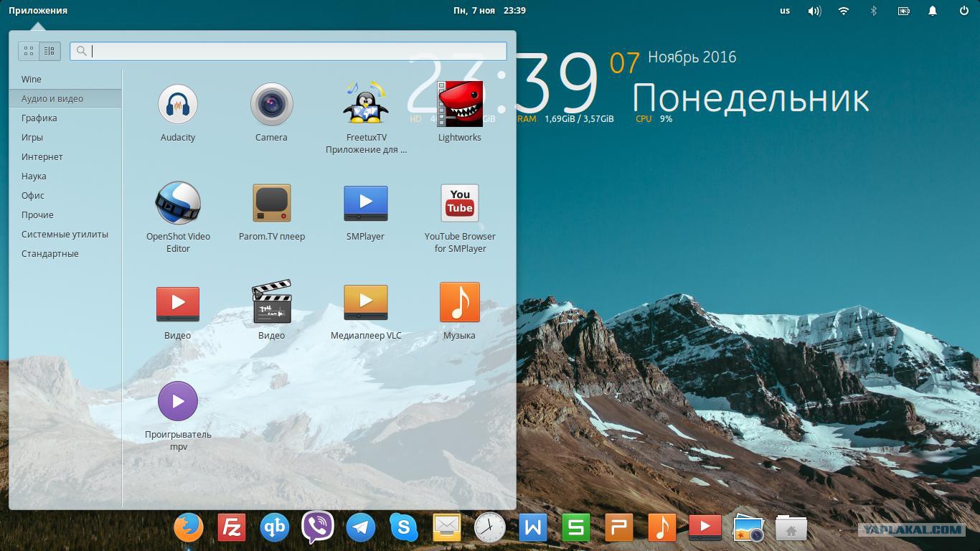The width and height of the screenshot is (980, 551).
Task: Open the us keyboard layout indicator
Action: [x=785, y=11]
